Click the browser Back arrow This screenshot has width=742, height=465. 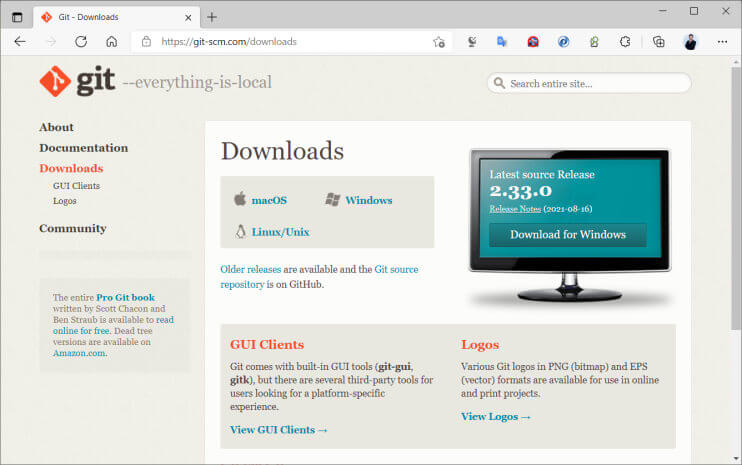click(x=20, y=42)
